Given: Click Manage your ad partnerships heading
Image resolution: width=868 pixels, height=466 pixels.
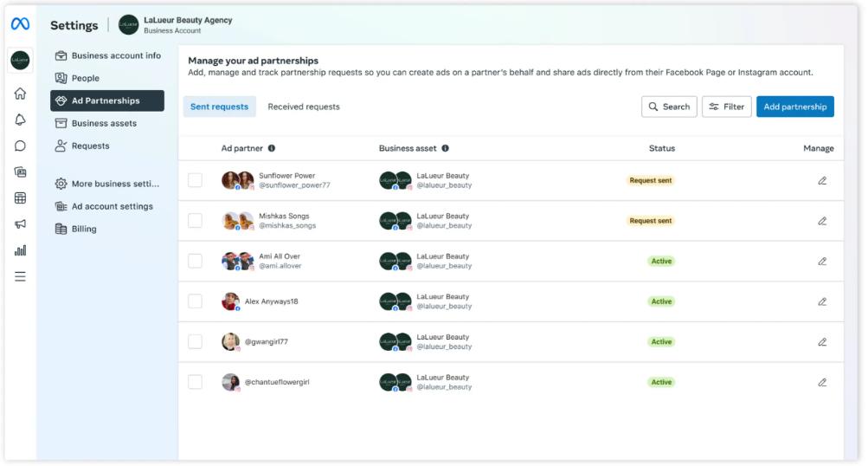Looking at the screenshot, I should [x=253, y=61].
